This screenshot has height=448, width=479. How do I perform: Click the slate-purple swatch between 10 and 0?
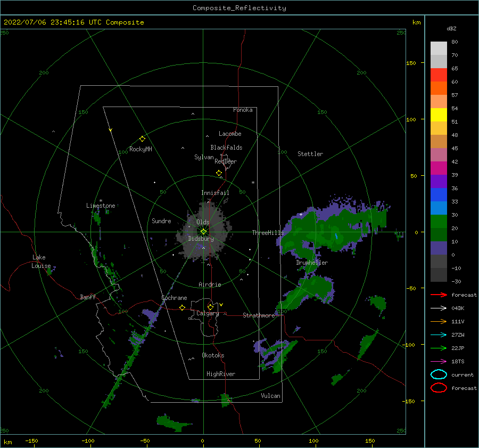(x=439, y=248)
